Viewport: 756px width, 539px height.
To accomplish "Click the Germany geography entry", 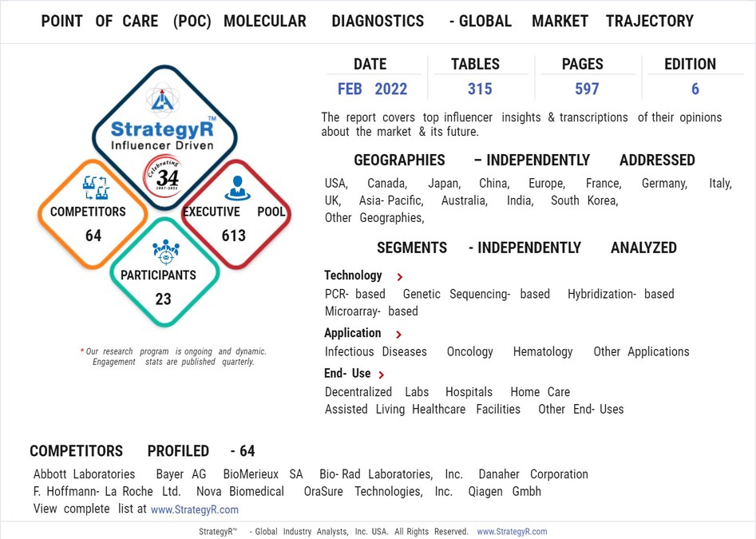I will [664, 184].
